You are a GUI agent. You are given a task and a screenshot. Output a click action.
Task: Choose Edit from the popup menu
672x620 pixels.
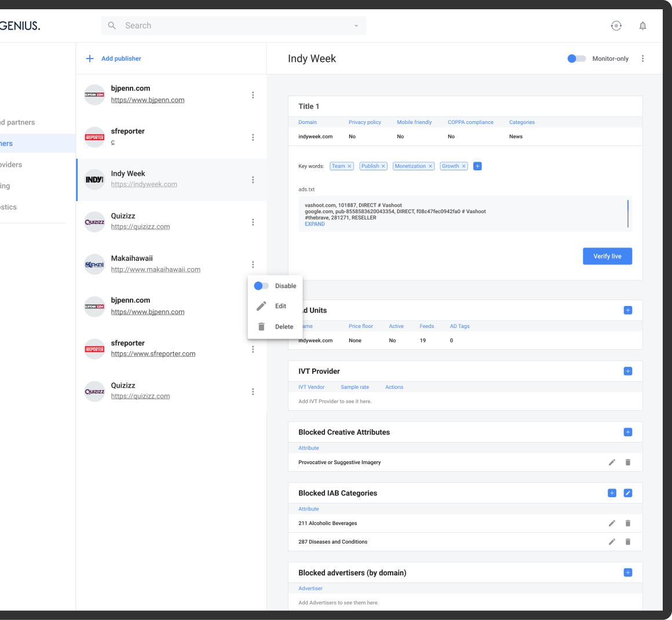point(275,306)
